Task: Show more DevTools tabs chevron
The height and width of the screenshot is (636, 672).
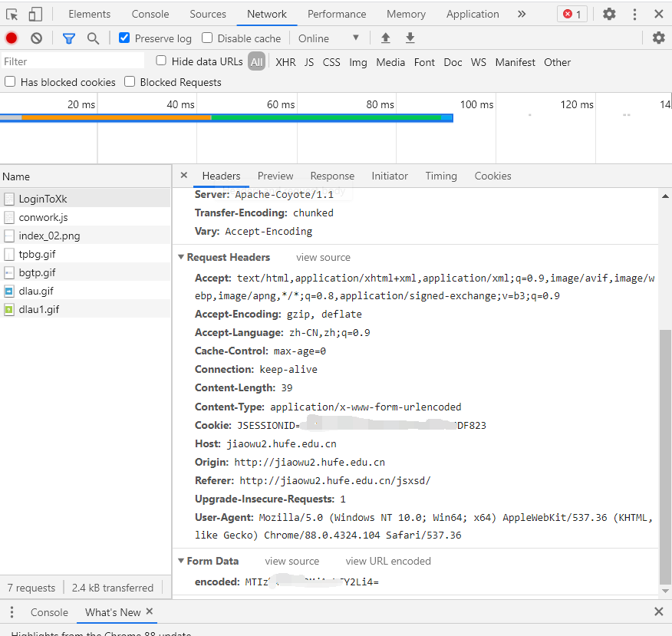Action: (522, 14)
